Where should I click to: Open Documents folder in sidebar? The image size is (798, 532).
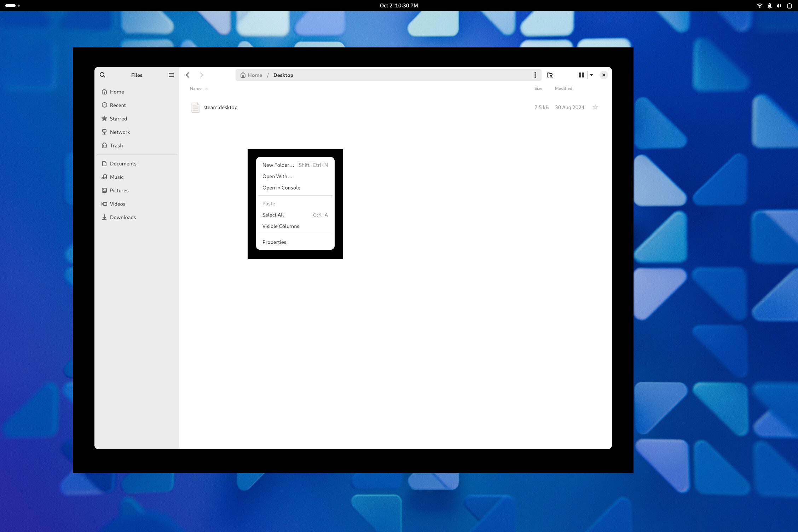pyautogui.click(x=137, y=163)
